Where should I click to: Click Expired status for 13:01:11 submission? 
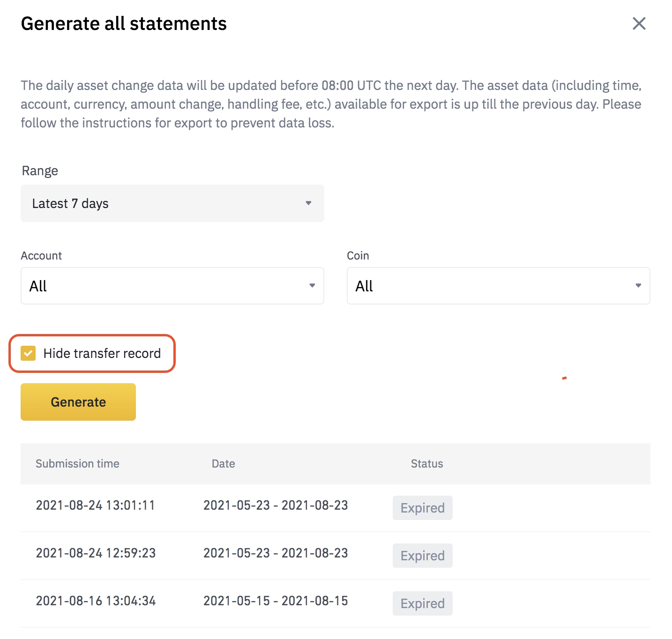click(423, 508)
